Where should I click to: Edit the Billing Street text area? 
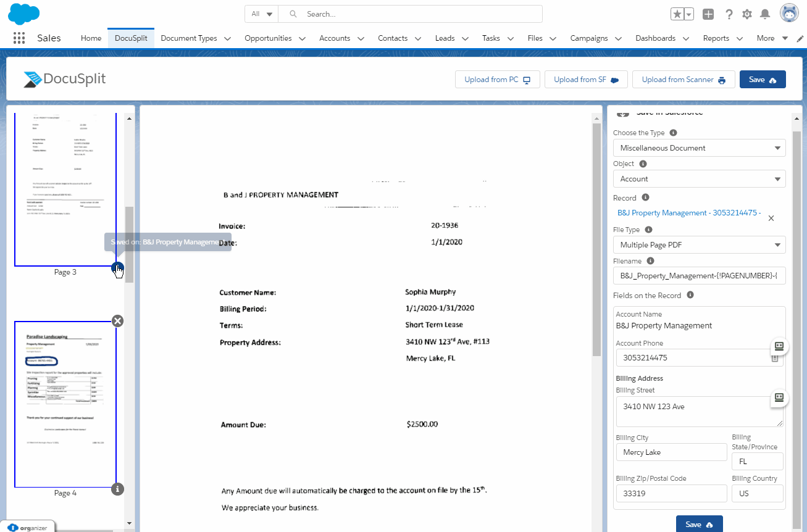point(699,412)
